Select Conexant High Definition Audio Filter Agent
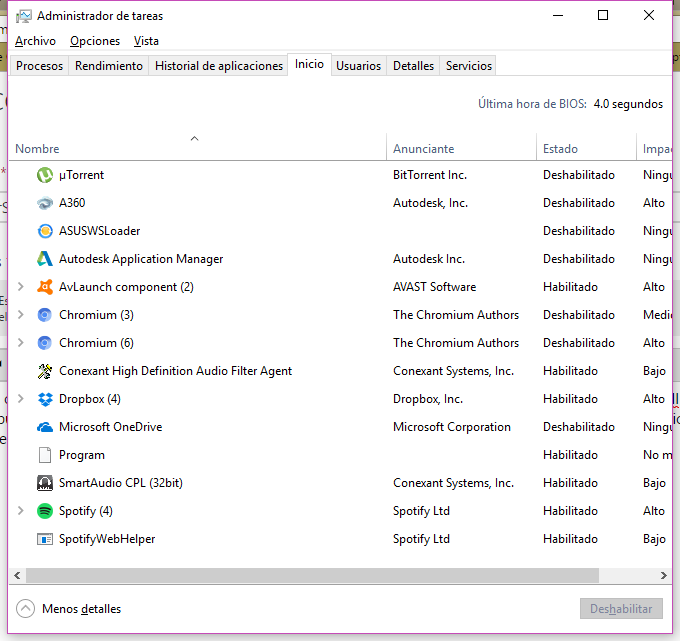This screenshot has height=641, width=680. pyautogui.click(x=176, y=371)
